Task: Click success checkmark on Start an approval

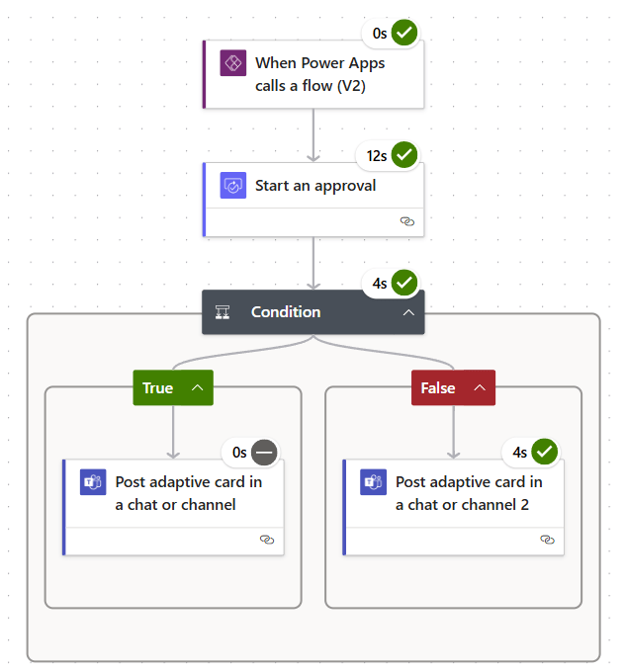Action: coord(404,155)
